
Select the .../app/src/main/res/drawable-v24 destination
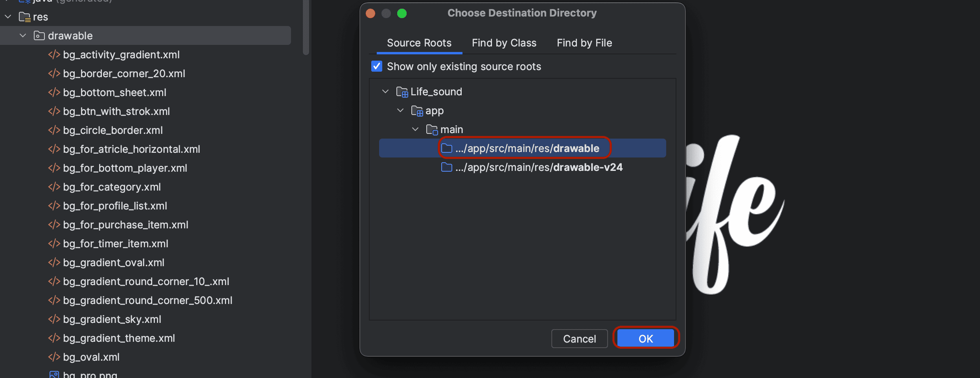[538, 167]
